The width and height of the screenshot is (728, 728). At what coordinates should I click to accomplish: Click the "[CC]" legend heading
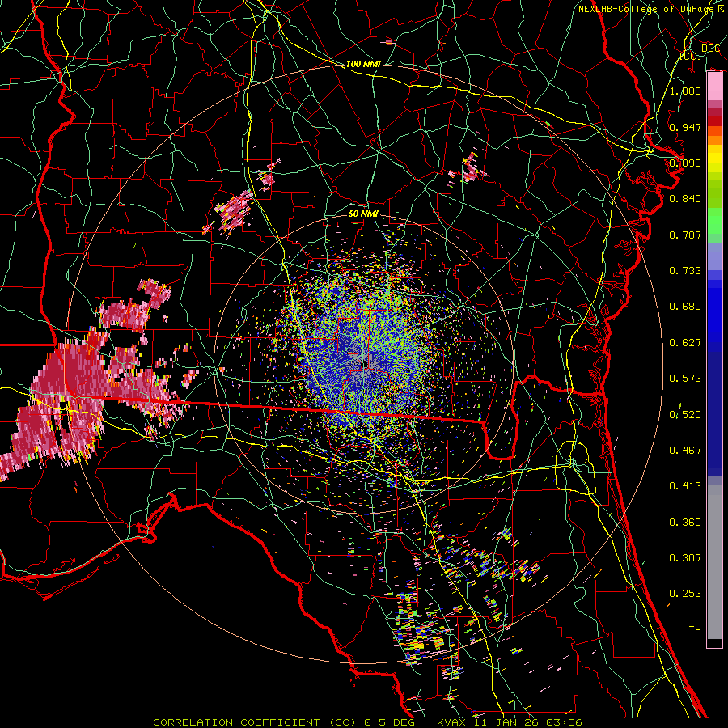click(x=691, y=56)
